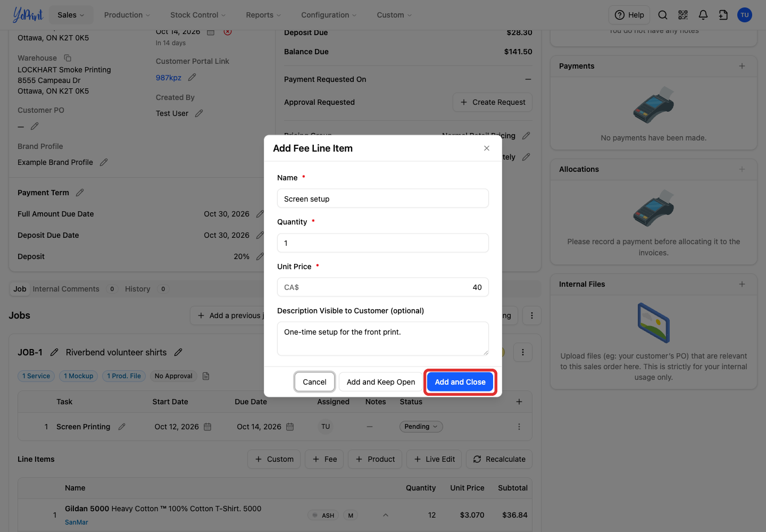This screenshot has height=532, width=766.
Task: Open the Custom menu
Action: point(394,15)
